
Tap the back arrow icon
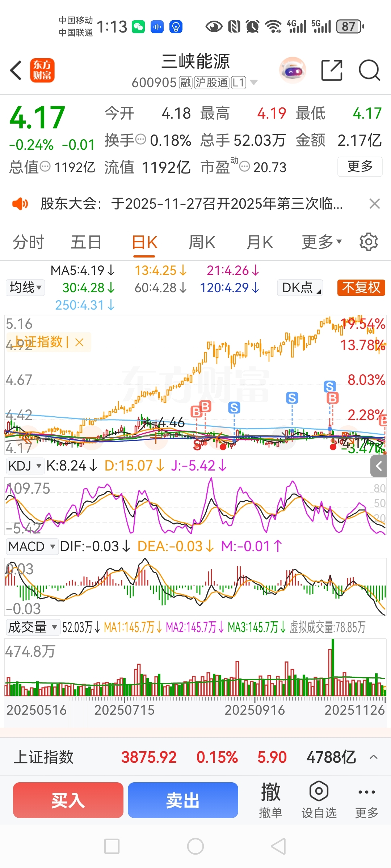pos(16,70)
